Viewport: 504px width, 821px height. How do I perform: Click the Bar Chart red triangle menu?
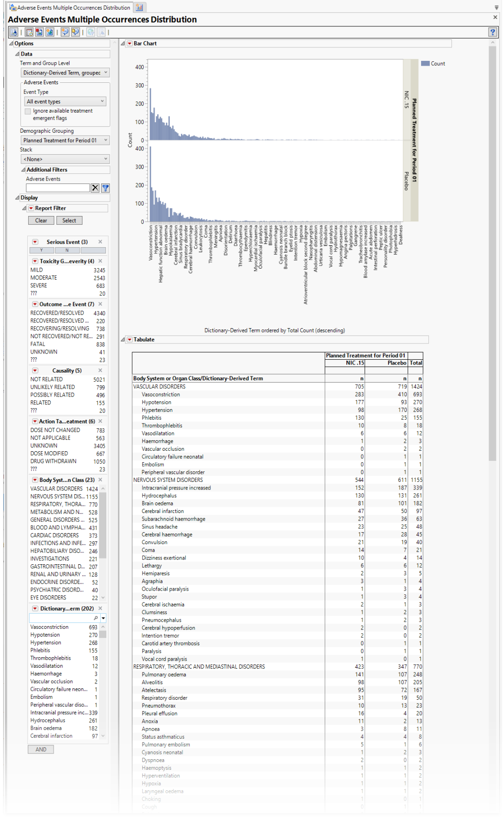tap(129, 44)
